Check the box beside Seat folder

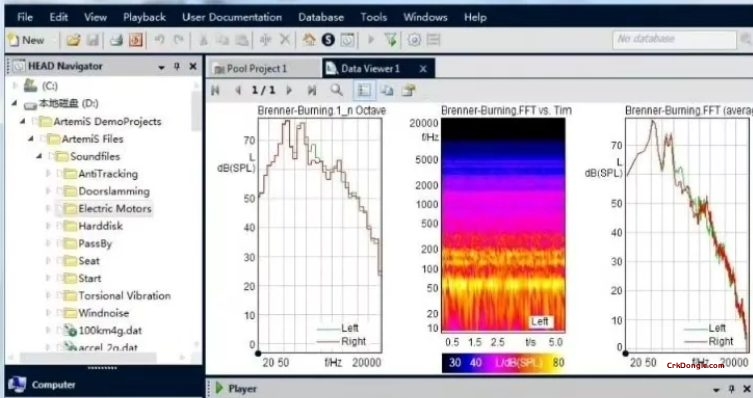point(60,261)
